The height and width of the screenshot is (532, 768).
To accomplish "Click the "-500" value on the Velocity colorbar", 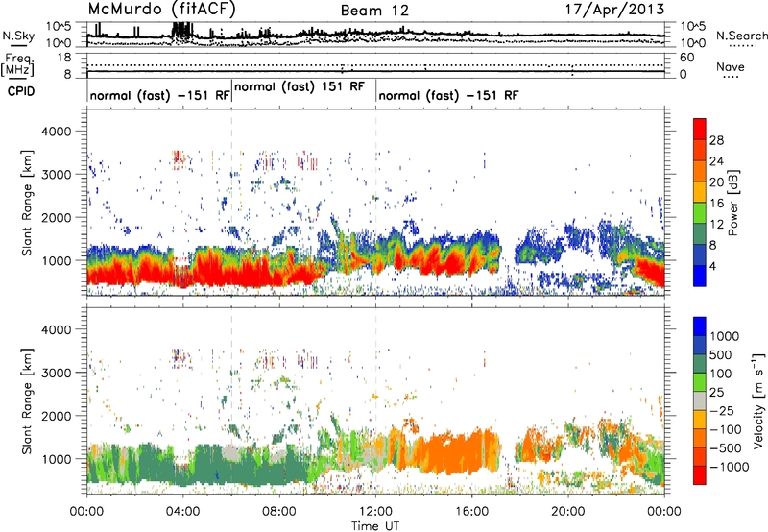I will pos(725,448).
